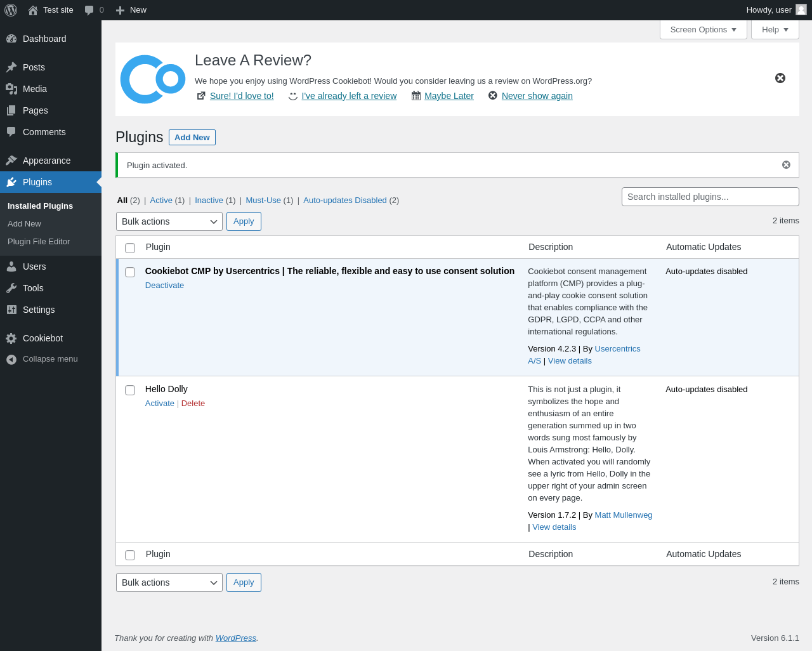Click the X icon beside Never show again
Image resolution: width=812 pixels, height=651 pixels.
[x=493, y=95]
